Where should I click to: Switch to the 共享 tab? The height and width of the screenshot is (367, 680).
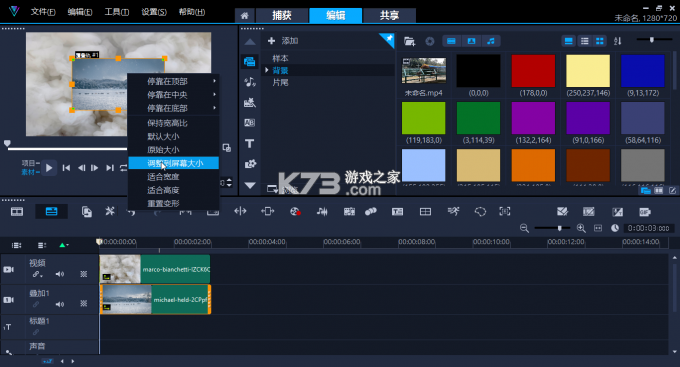tap(389, 16)
